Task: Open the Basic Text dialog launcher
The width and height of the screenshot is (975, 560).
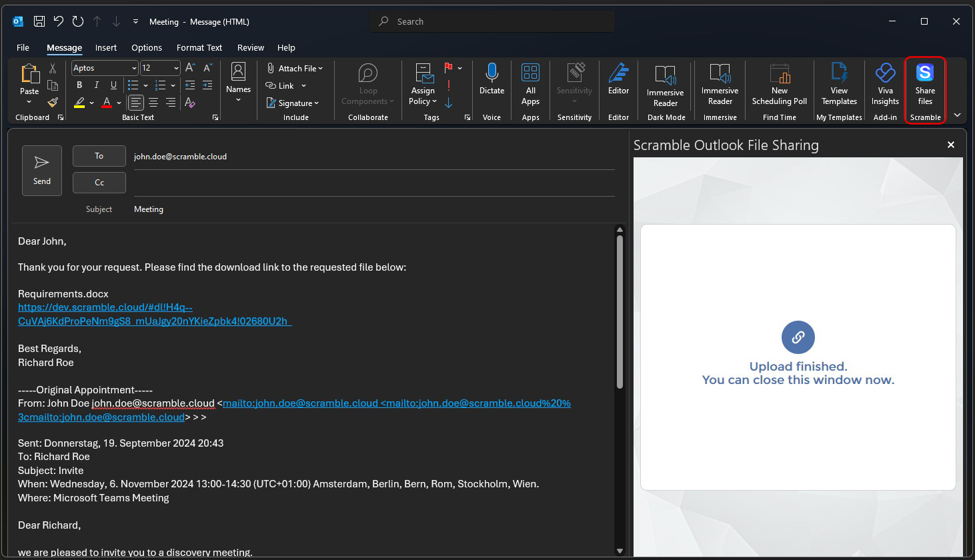Action: pos(215,117)
